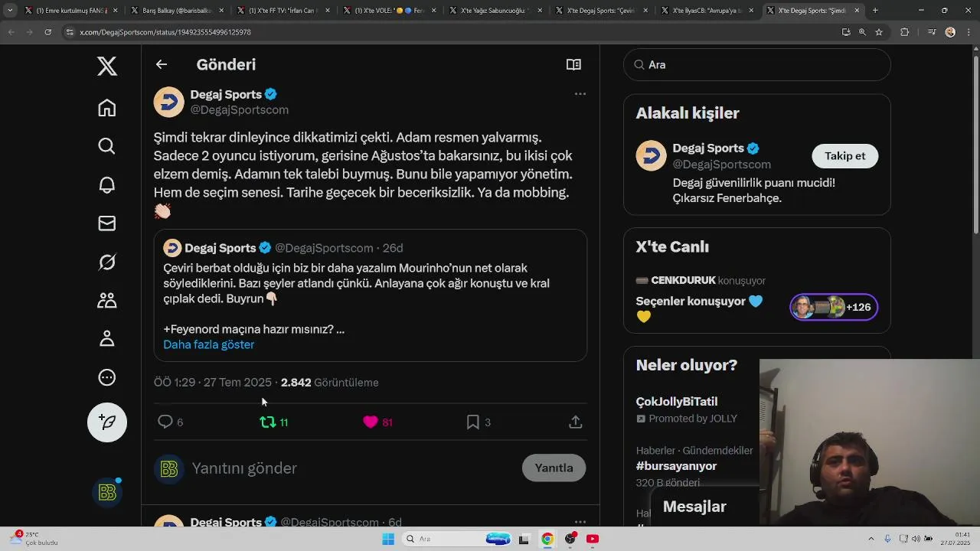Open @DegajSportscom handle under author name
Image resolution: width=980 pixels, height=551 pixels.
(x=240, y=110)
